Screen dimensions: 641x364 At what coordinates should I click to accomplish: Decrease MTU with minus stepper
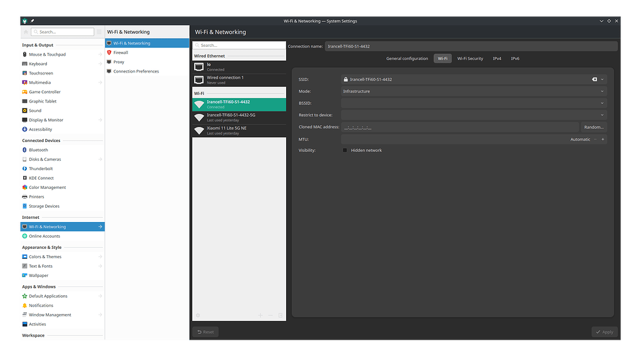[x=595, y=139]
